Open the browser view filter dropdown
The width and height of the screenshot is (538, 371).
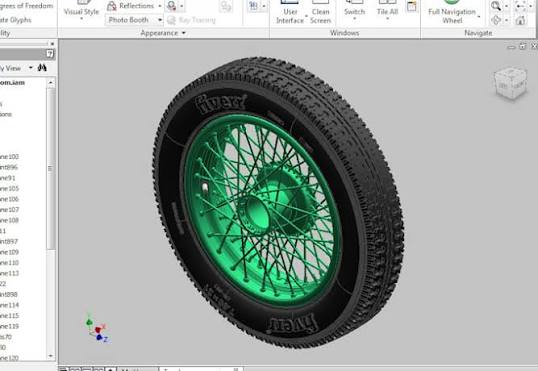[x=31, y=68]
